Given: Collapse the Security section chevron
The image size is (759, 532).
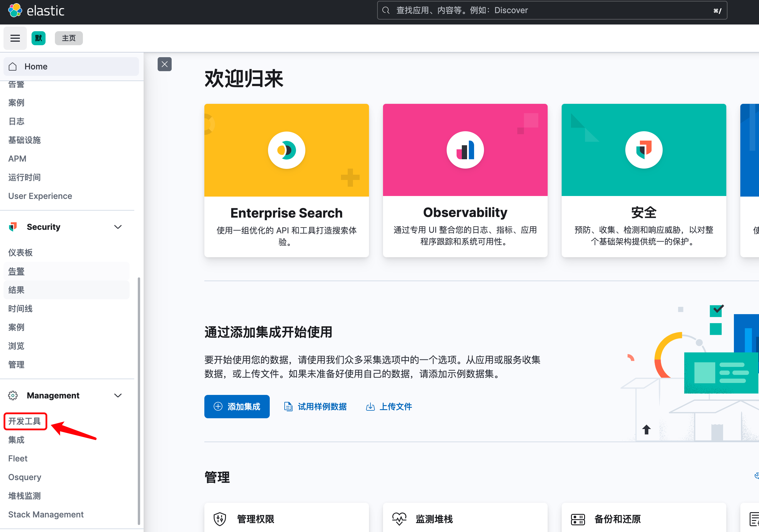Looking at the screenshot, I should [x=118, y=227].
